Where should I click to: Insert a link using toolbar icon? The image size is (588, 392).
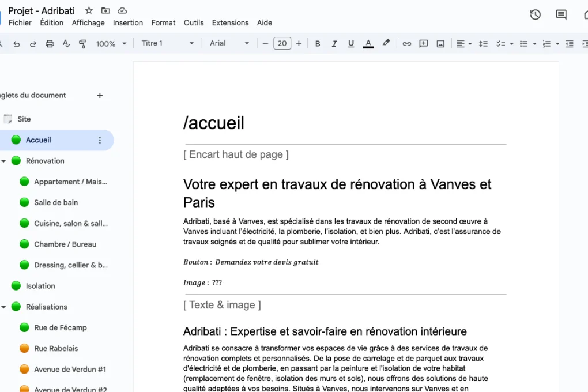(406, 44)
